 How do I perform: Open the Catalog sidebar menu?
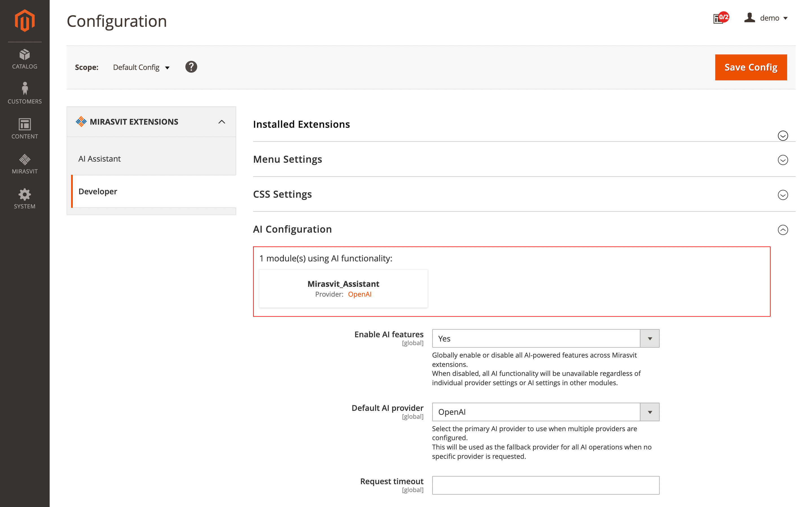[25, 59]
